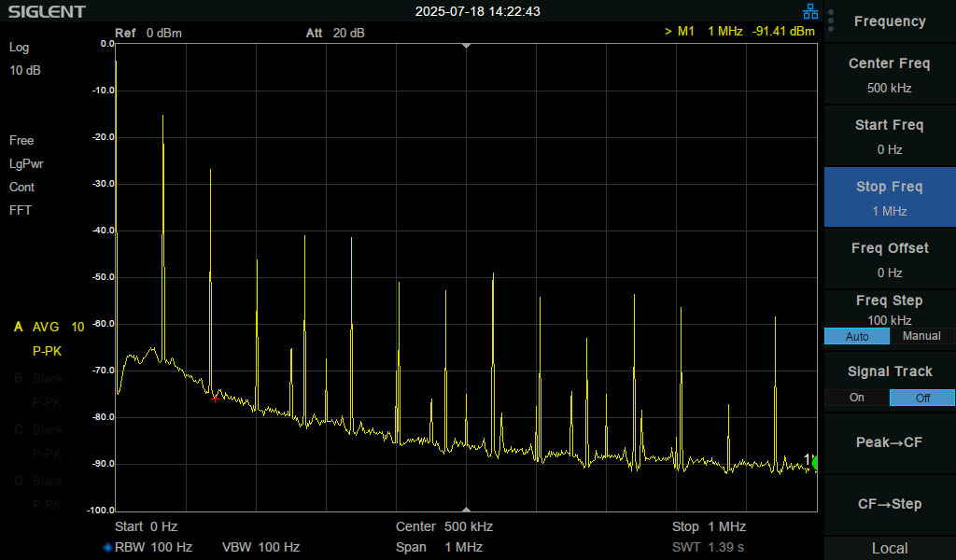Click the AVG count 10 value
Image resolution: width=956 pixels, height=560 pixels.
(x=77, y=327)
